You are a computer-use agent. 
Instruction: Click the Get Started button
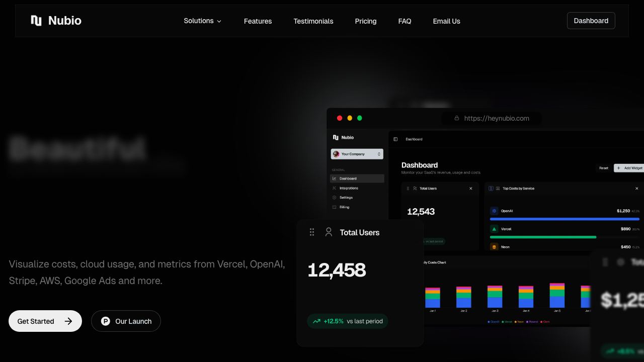pos(45,321)
